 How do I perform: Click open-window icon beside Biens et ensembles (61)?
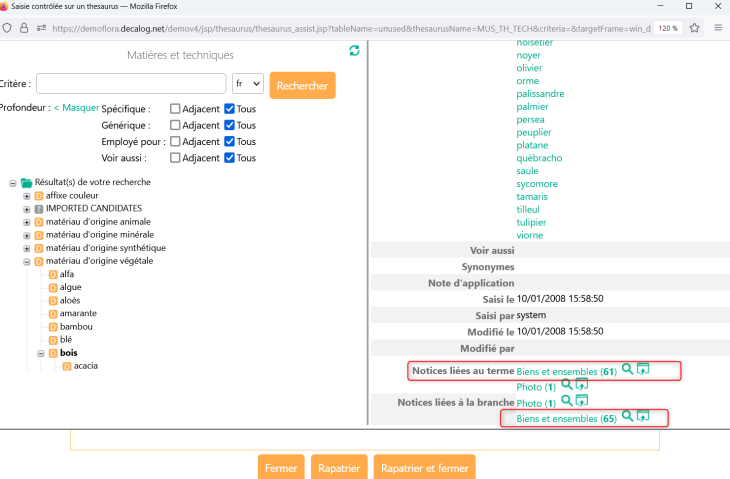point(643,369)
